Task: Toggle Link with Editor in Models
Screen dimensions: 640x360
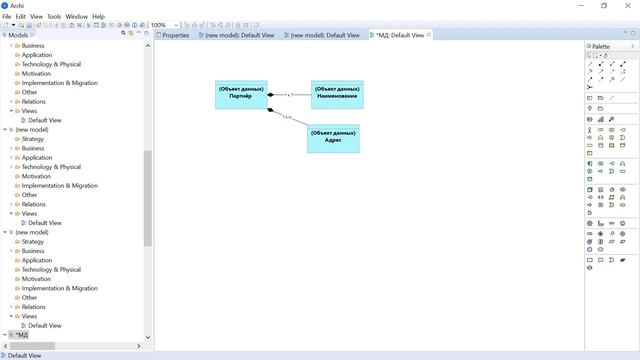Action: 131,33
